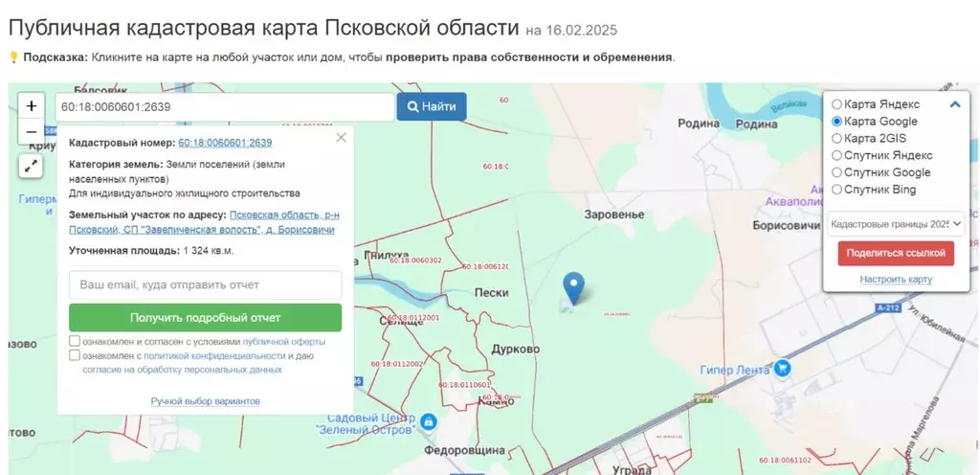
Task: Select Карта Яндекс map layer
Action: click(x=836, y=104)
